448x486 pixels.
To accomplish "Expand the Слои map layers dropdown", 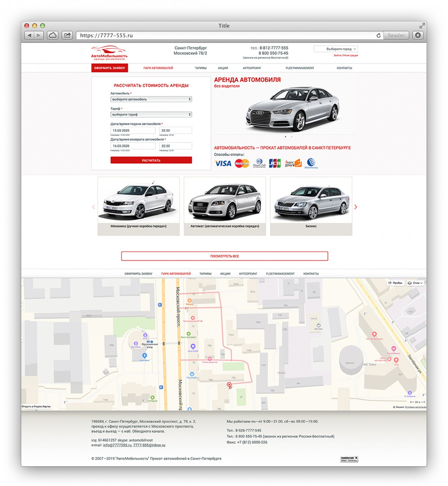I will click(x=415, y=283).
